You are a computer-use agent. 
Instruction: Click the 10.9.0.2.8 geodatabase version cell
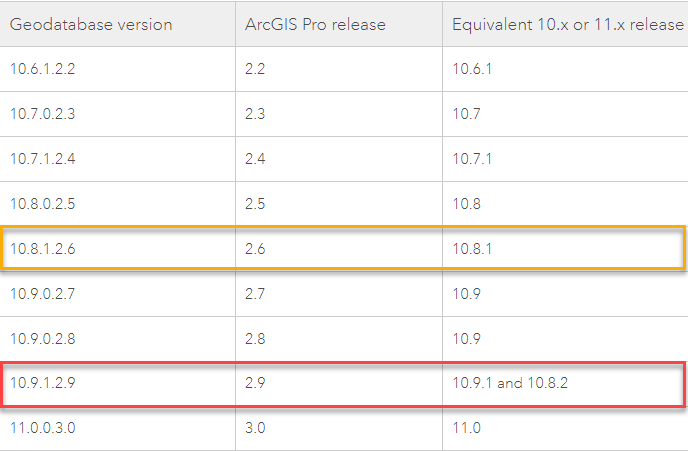tap(42, 338)
